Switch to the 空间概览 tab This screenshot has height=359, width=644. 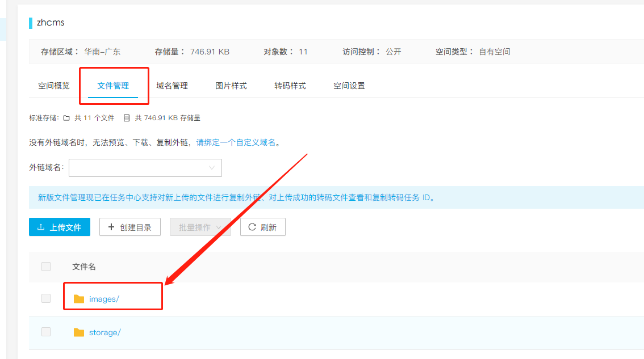coord(54,86)
